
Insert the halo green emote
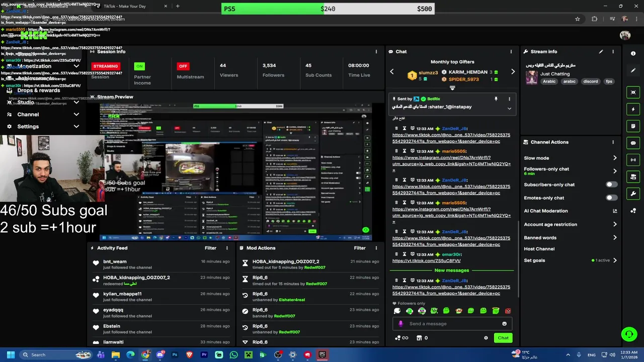pos(496,311)
